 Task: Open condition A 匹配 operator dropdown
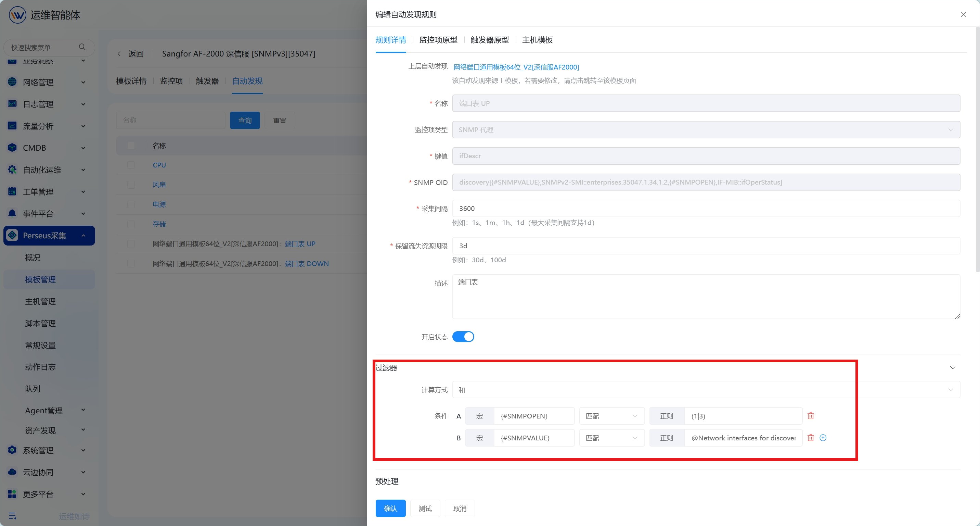[x=612, y=416]
